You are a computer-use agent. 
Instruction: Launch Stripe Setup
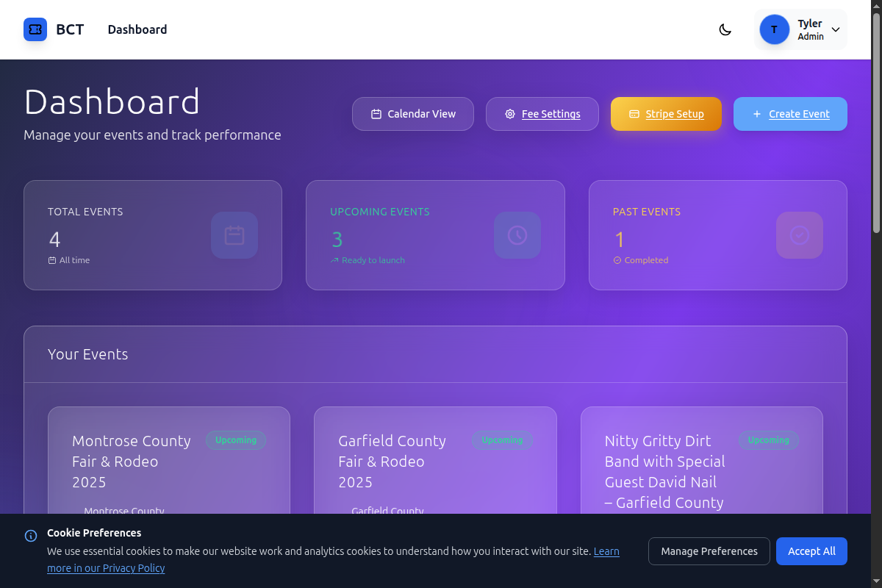point(666,114)
